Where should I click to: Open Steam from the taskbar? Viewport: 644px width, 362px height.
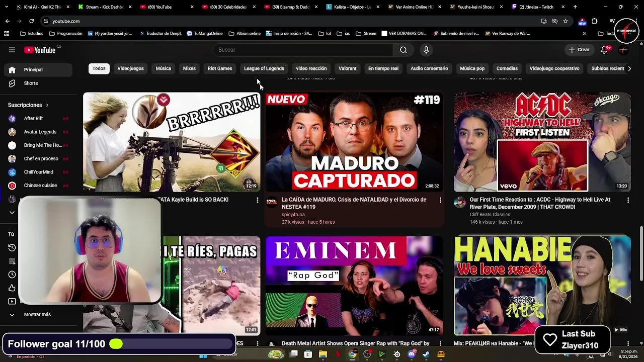(426, 354)
